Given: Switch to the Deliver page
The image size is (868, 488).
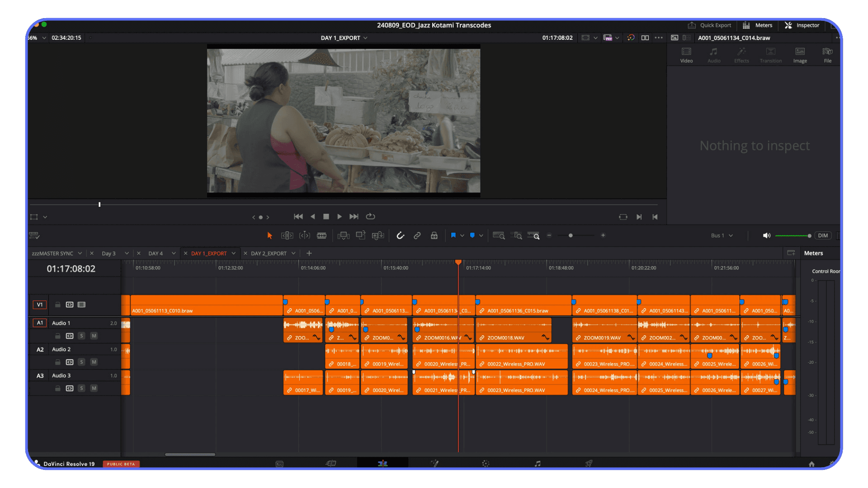Looking at the screenshot, I should click(x=589, y=463).
